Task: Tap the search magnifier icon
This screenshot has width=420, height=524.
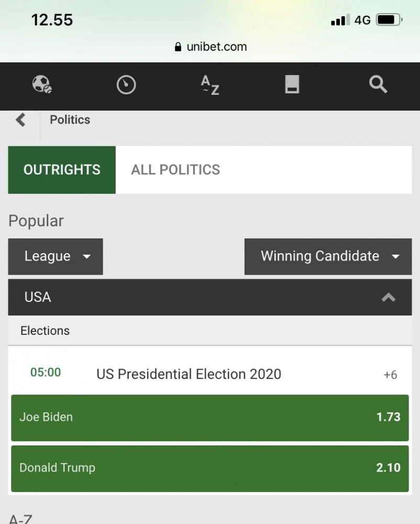Action: 378,84
